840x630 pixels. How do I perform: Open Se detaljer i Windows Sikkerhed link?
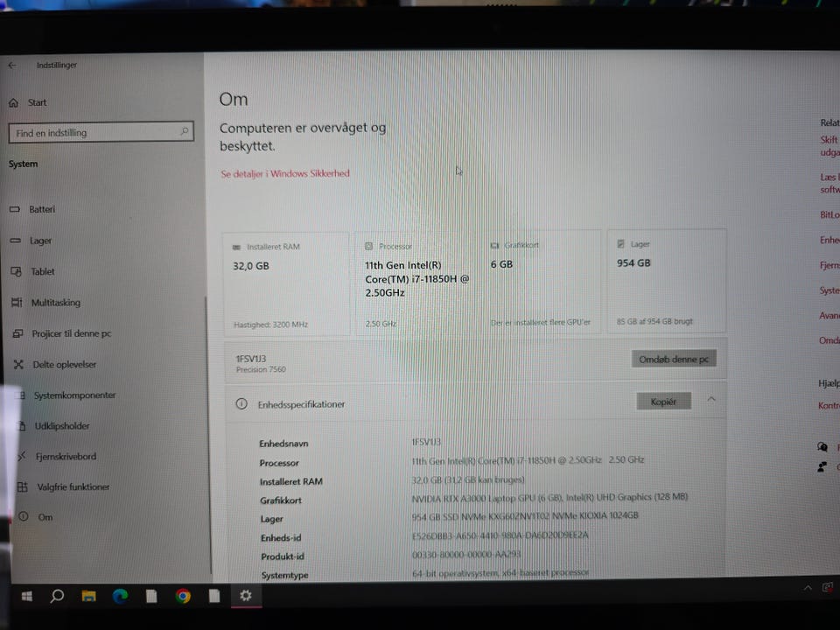(285, 173)
